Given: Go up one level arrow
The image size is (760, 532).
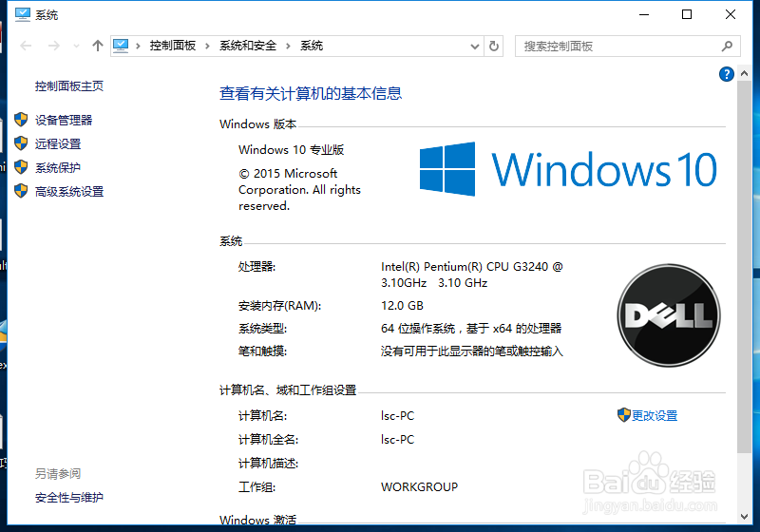Looking at the screenshot, I should (x=98, y=46).
